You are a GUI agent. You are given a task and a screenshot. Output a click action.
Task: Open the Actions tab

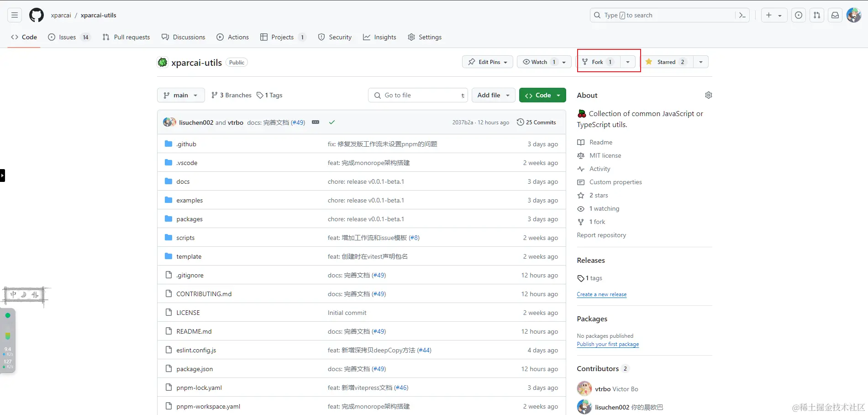pyautogui.click(x=232, y=37)
